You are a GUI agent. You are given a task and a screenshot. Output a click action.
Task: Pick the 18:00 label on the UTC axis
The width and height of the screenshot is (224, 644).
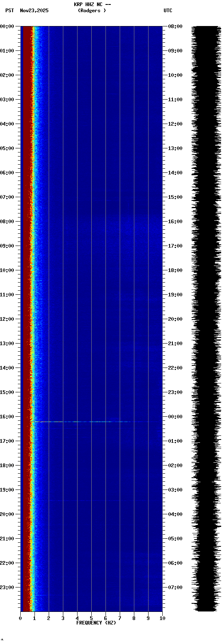(175, 270)
